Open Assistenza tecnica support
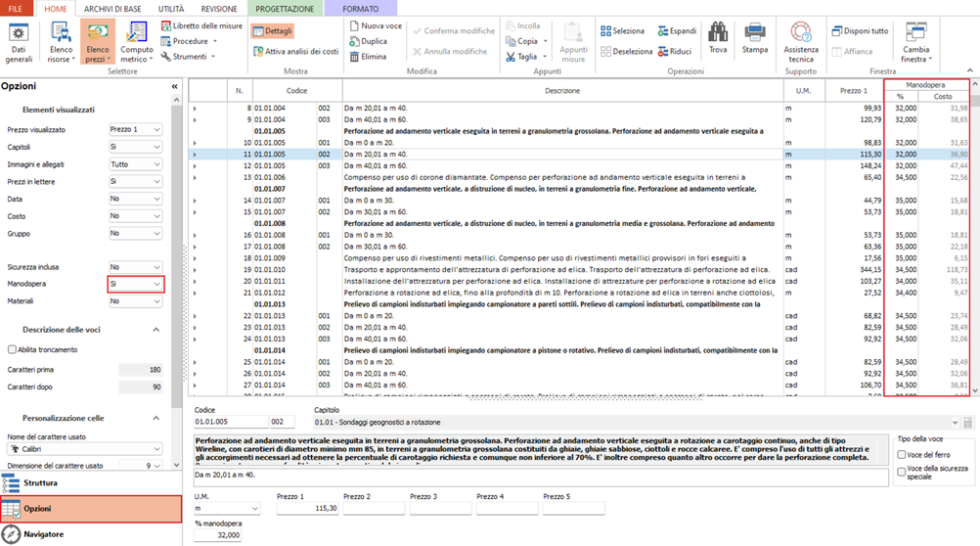 point(801,42)
